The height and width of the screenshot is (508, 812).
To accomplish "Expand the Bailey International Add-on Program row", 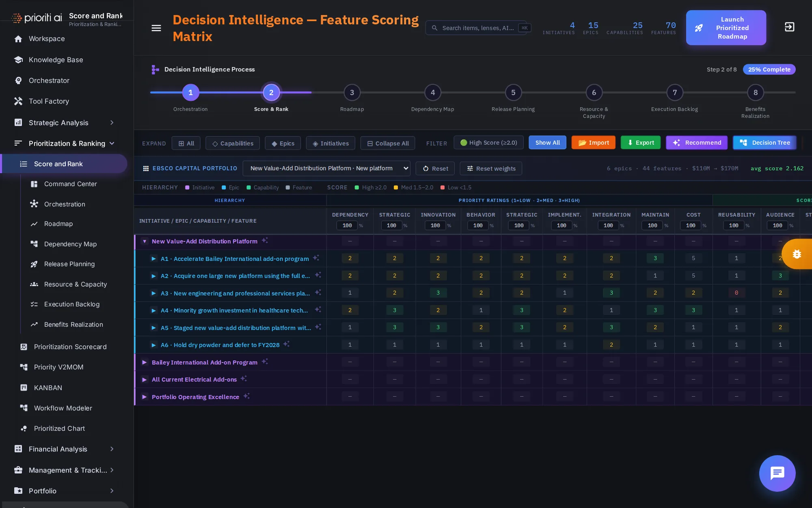I will point(144,362).
